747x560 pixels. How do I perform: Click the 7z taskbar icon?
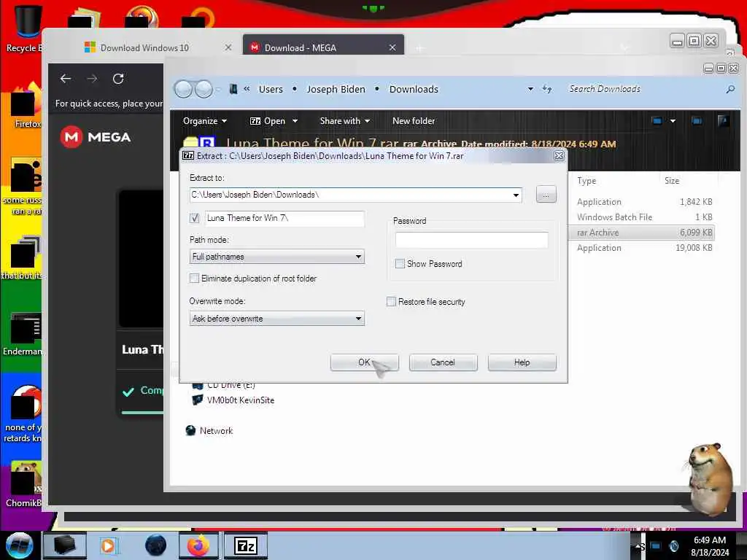click(x=246, y=545)
